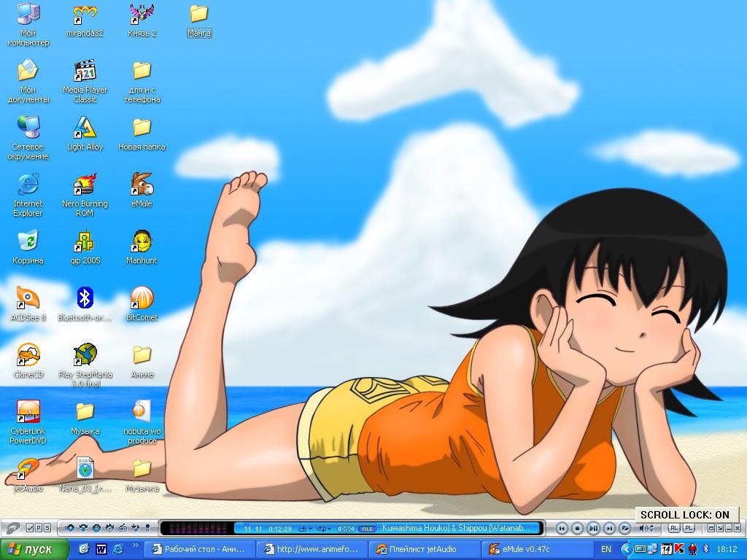
Task: Select the jetAudio desktop shortcut
Action: [28, 474]
